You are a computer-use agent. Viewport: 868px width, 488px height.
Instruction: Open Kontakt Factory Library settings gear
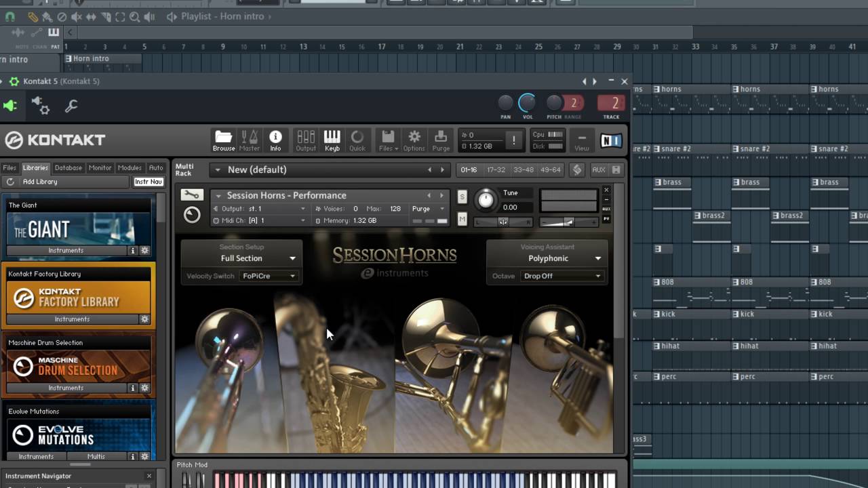coord(144,319)
